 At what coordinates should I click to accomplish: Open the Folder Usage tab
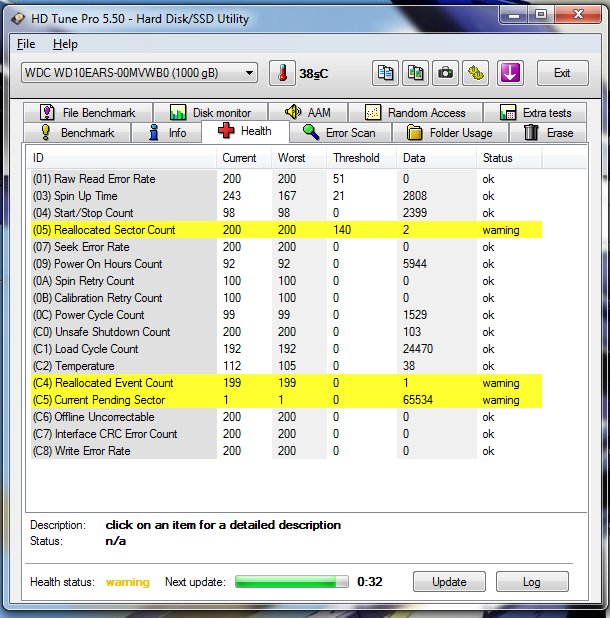coord(450,133)
